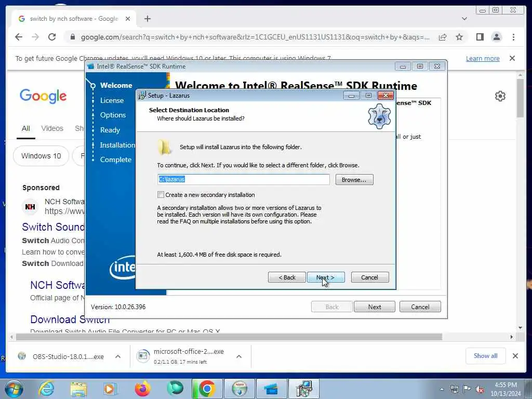This screenshot has width=532, height=399.
Task: Switch to Intel RealSense installer taskbar icon
Action: pos(271,389)
